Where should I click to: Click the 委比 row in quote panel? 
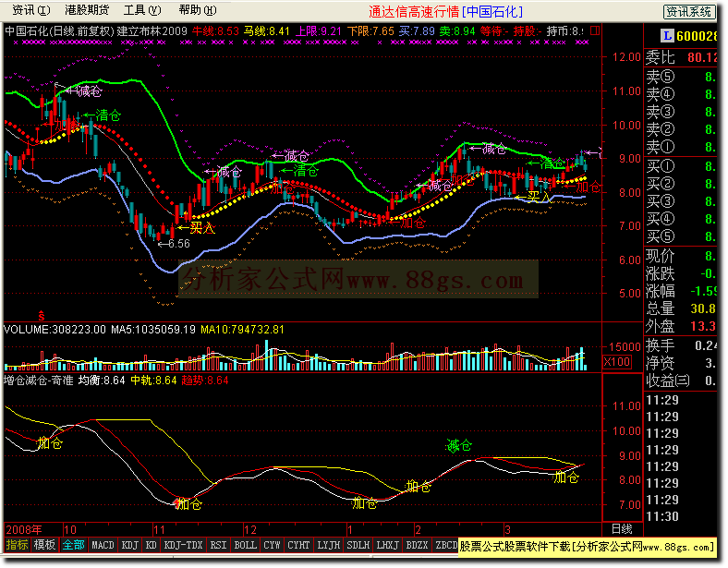pyautogui.click(x=681, y=57)
